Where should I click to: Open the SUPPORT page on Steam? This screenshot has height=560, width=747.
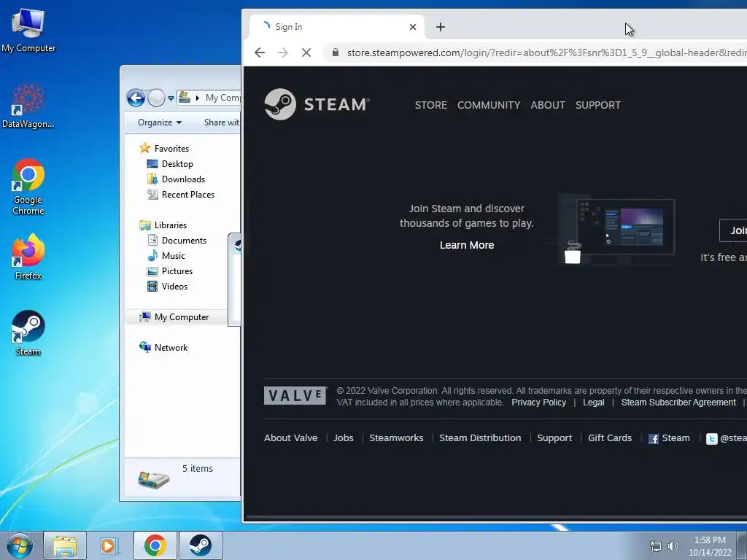[x=598, y=105]
